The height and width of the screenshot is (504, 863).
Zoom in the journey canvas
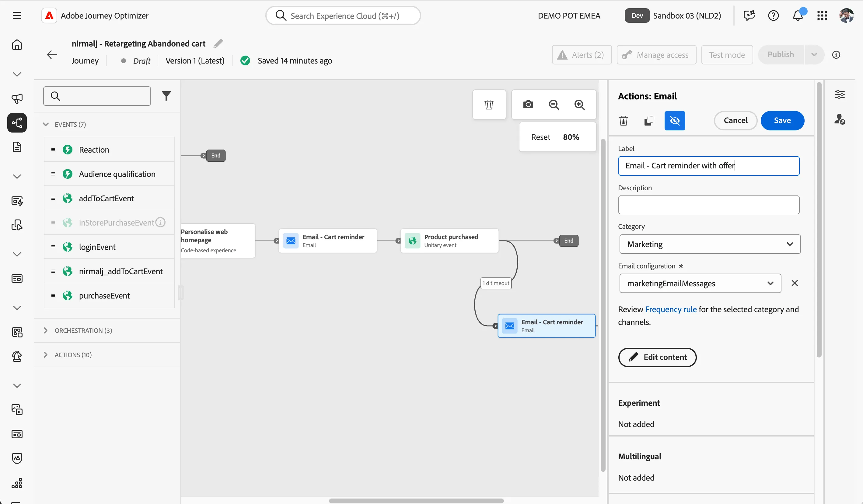click(x=579, y=104)
